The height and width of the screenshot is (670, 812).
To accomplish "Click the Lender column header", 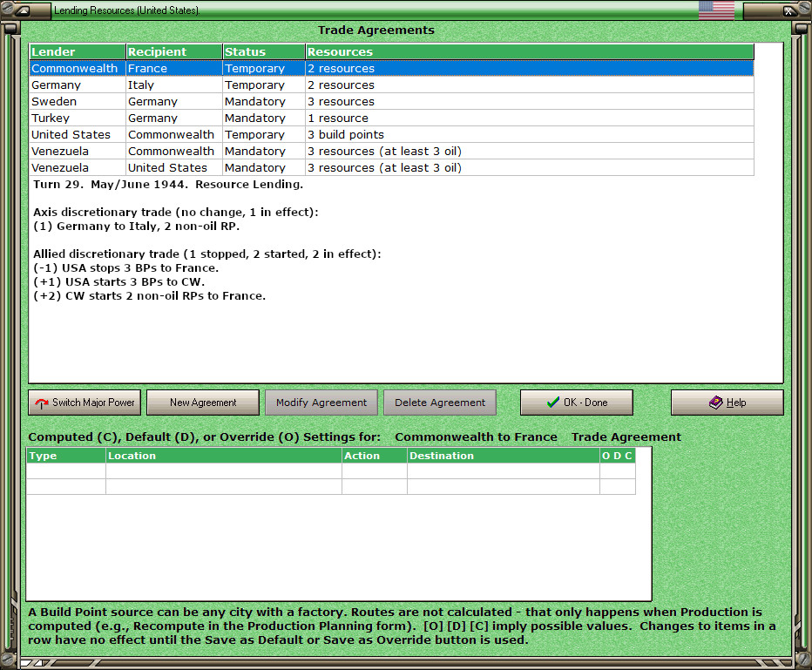I will point(78,51).
